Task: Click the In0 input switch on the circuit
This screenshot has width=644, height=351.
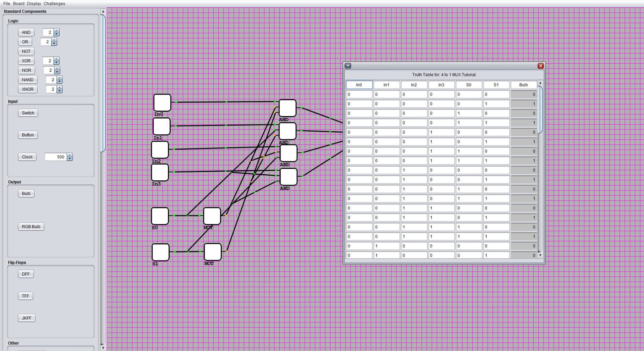Action: click(162, 103)
